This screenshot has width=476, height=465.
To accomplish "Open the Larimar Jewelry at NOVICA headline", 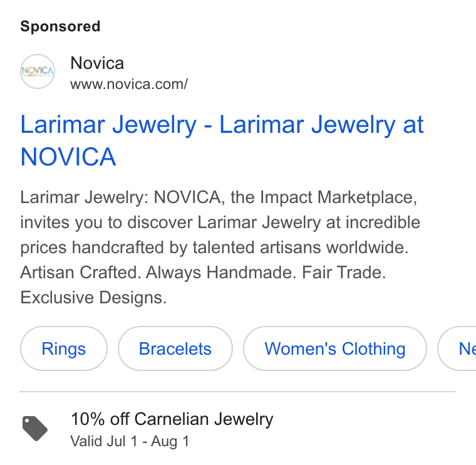I will [x=222, y=140].
